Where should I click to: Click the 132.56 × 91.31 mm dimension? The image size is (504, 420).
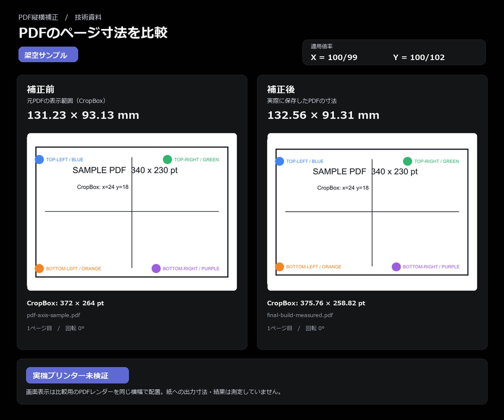323,115
